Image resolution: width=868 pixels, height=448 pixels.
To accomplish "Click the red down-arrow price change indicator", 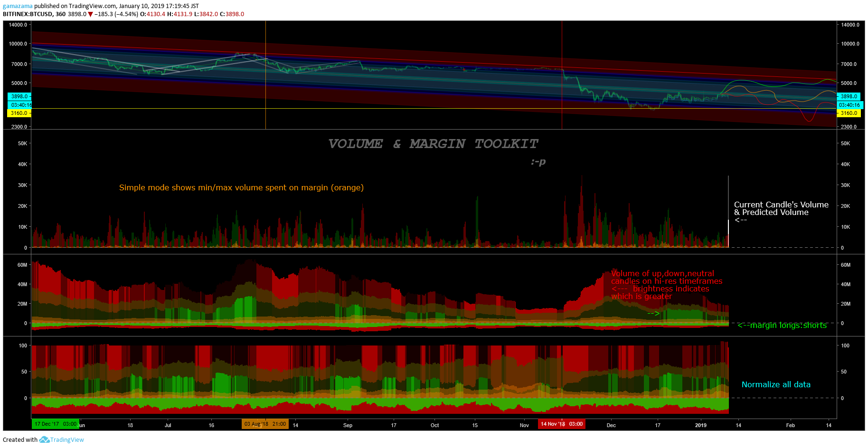I will 90,14.
